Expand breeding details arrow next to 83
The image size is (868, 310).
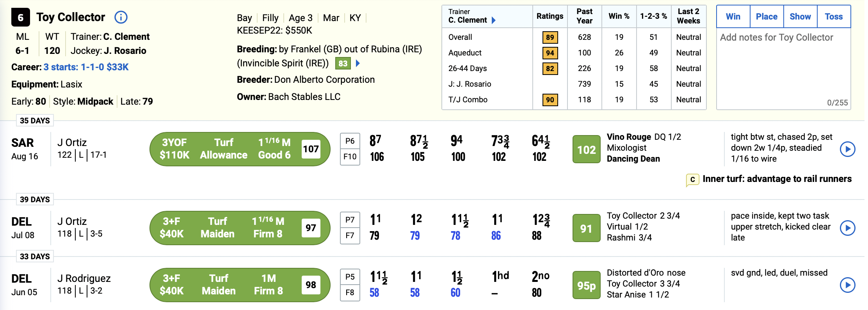tap(358, 63)
